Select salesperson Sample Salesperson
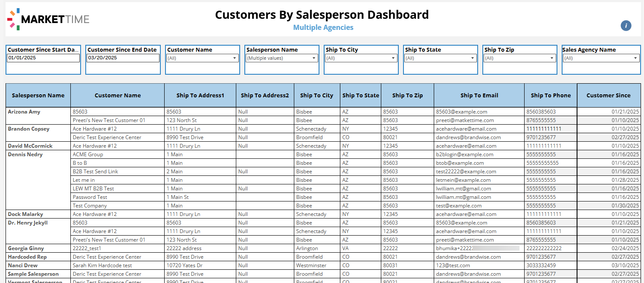This screenshot has height=283, width=644. coord(33,274)
